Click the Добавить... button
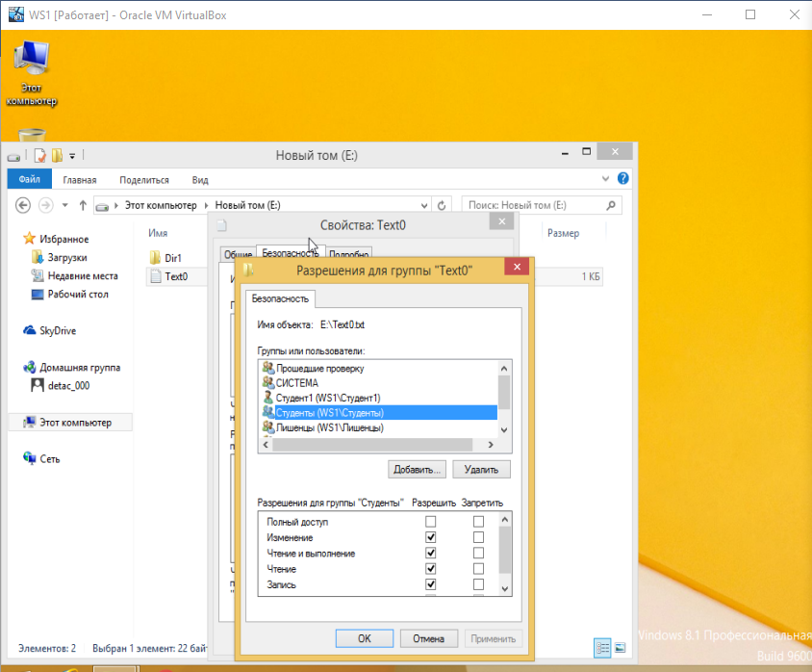Screen dimensions: 812x672 pyautogui.click(x=417, y=470)
